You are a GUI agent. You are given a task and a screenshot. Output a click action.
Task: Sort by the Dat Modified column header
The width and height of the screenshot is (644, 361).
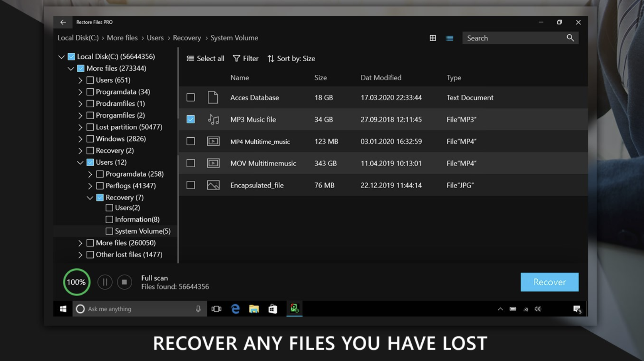(381, 78)
